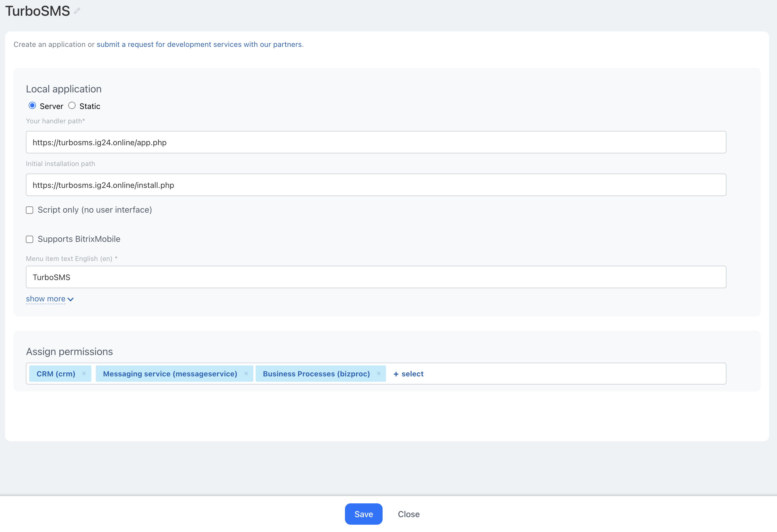Focus the initial installation path field

tap(376, 185)
